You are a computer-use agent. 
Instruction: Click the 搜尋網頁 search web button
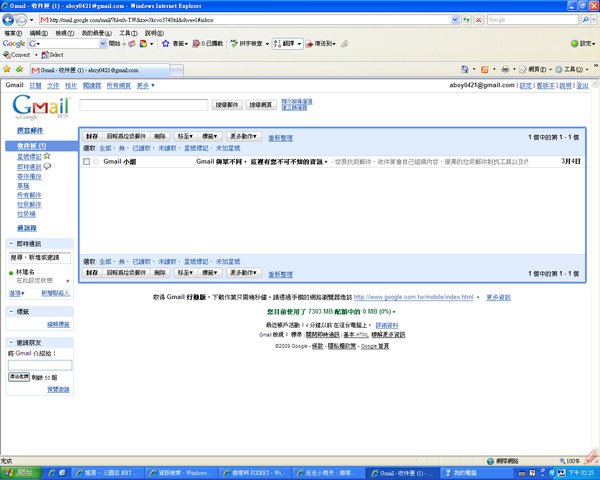click(261, 104)
